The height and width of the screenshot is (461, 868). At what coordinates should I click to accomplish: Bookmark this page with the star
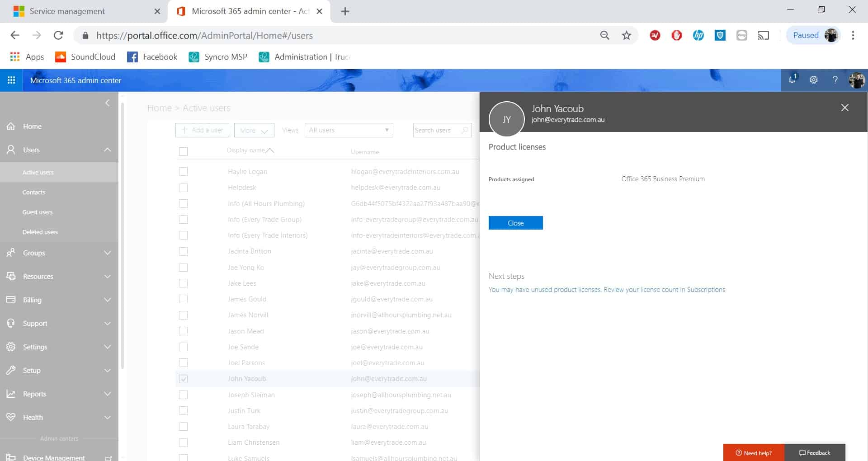pos(626,35)
